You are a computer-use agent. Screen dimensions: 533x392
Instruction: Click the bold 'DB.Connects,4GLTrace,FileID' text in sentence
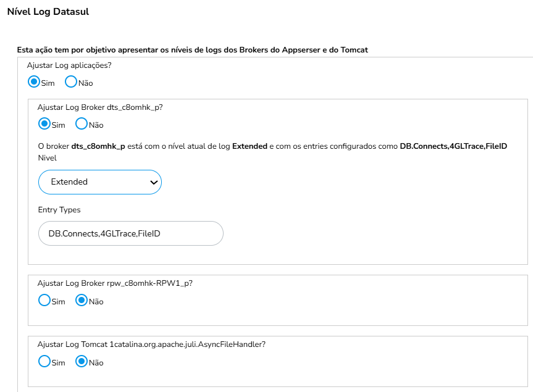453,146
